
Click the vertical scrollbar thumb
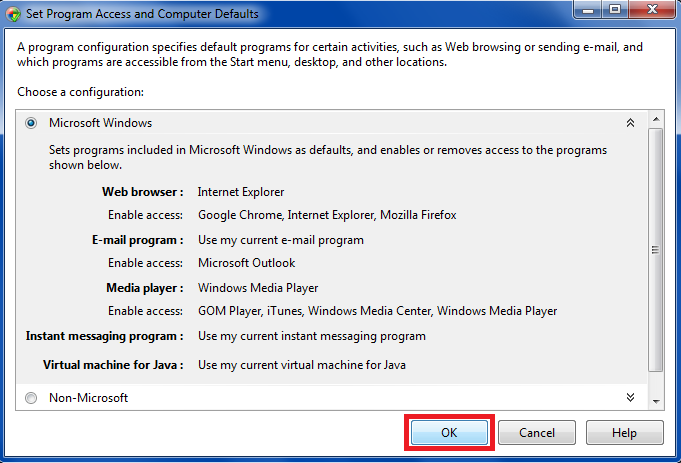click(x=656, y=250)
